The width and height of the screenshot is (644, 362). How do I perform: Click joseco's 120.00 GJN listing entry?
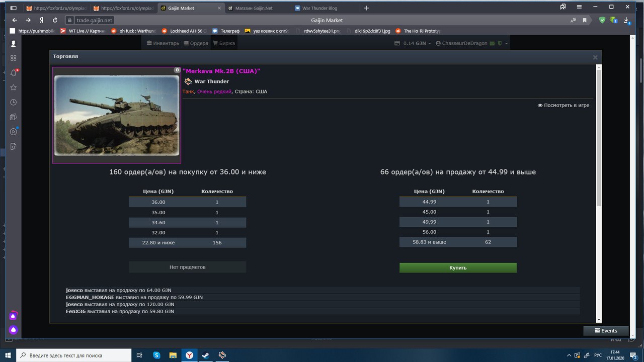click(x=322, y=304)
